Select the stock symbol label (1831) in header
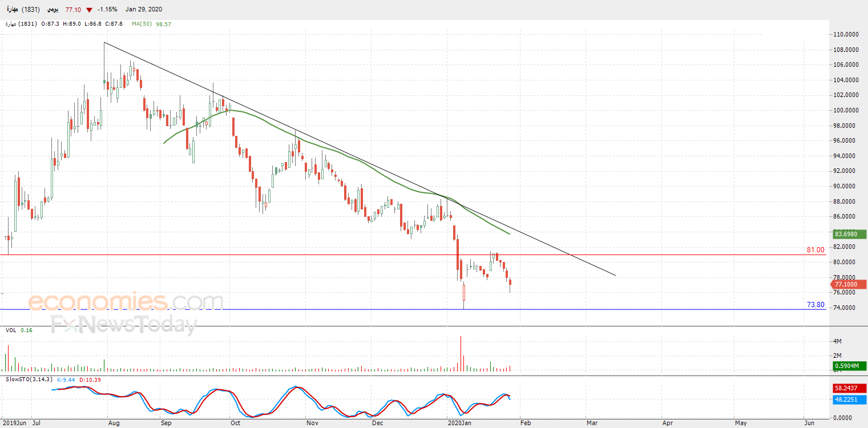This screenshot has width=868, height=428. (30, 10)
